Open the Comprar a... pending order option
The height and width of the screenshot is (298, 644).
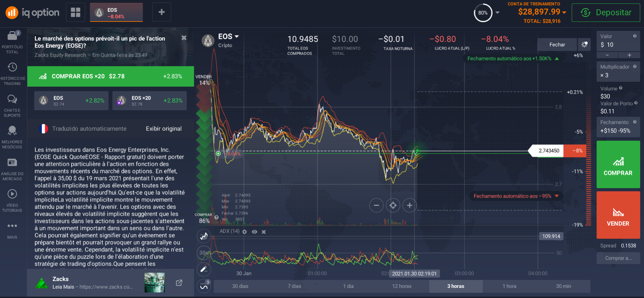click(618, 258)
